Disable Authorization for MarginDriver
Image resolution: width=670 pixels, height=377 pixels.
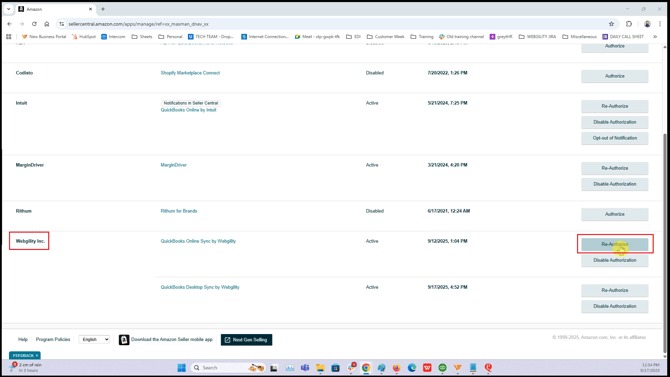coord(614,184)
